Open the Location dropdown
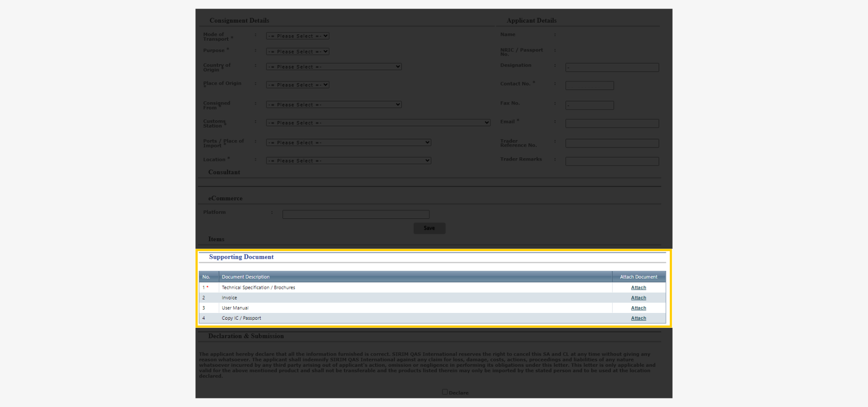Image resolution: width=868 pixels, height=407 pixels. pyautogui.click(x=348, y=160)
